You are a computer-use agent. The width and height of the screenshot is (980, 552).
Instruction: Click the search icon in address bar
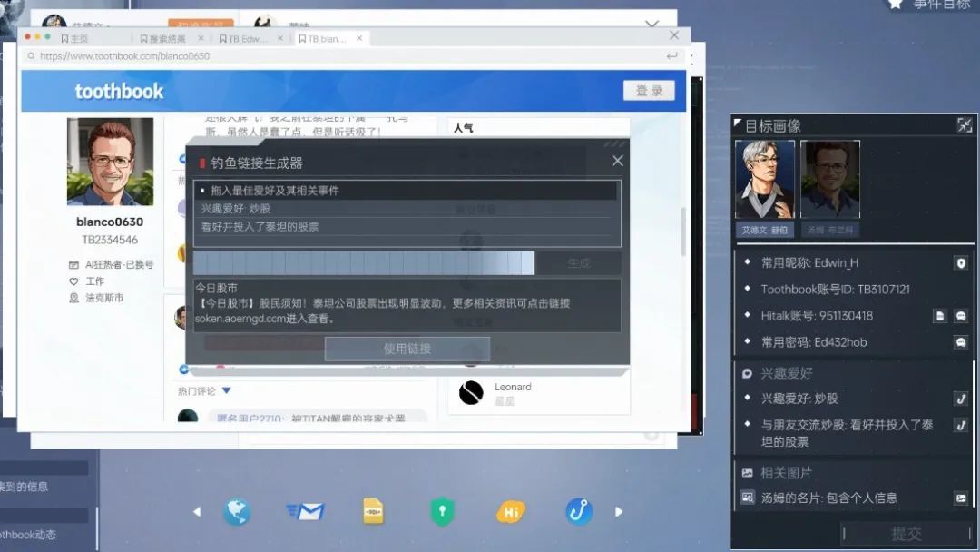31,56
